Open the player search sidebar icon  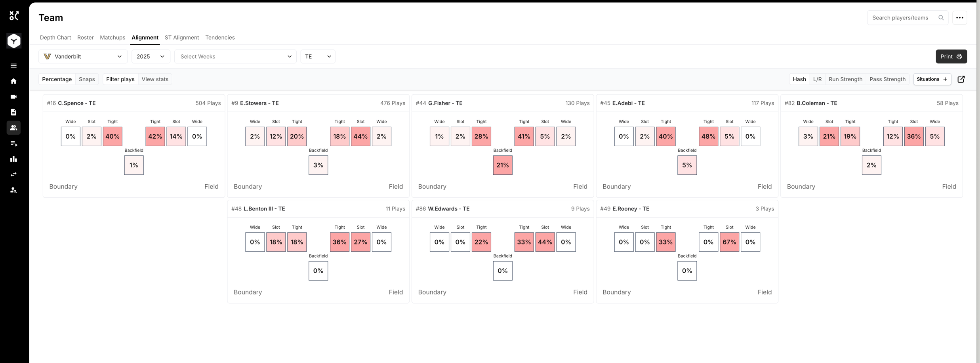13,190
